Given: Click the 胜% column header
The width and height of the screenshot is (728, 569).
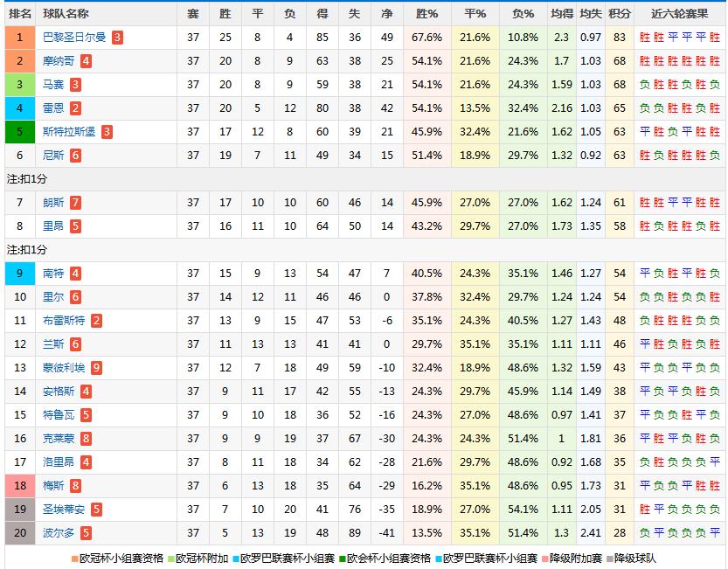Looking at the screenshot, I should click(x=426, y=14).
